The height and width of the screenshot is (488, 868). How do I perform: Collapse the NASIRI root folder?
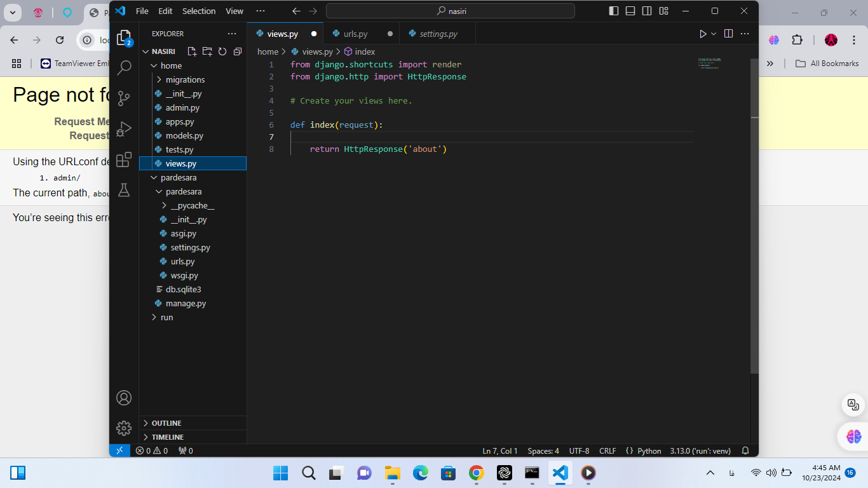193,51
